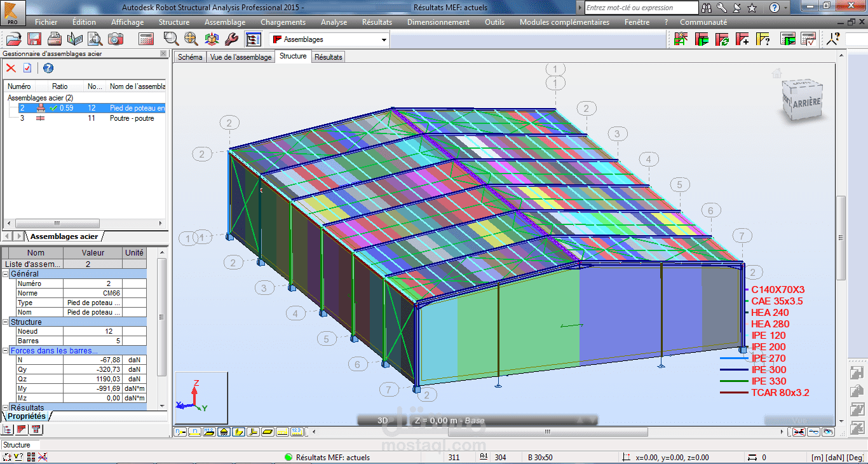868x464 pixels.
Task: Click the 3D view mode button
Action: click(383, 421)
